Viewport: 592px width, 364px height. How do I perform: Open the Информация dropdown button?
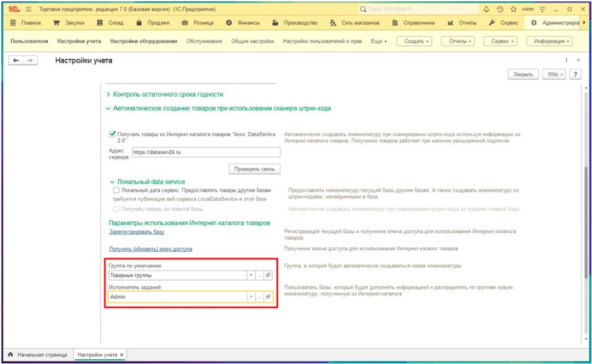549,41
